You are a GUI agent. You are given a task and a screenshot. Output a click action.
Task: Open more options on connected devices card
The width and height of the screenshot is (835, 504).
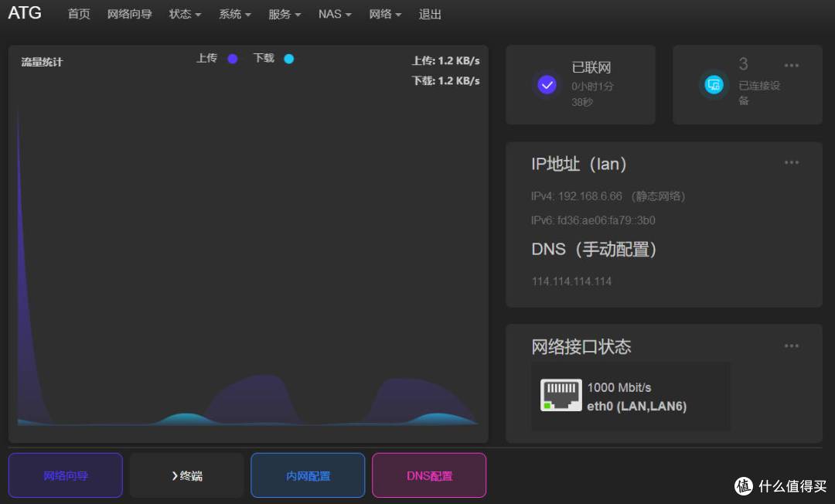[x=792, y=66]
